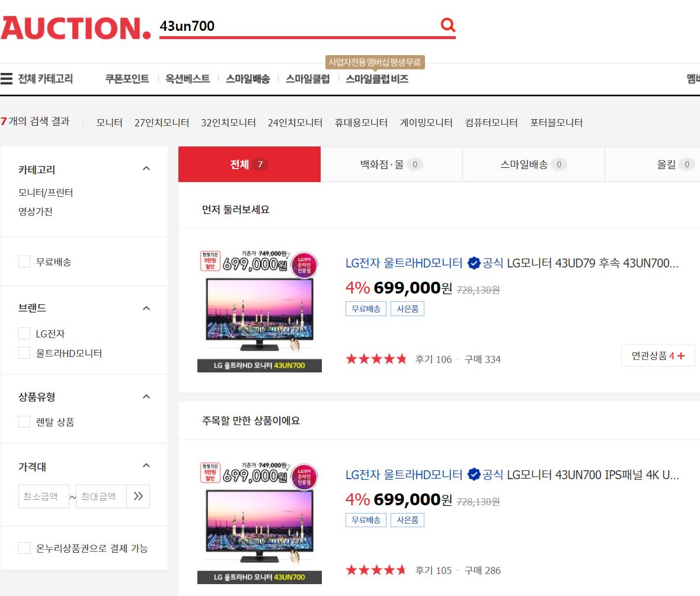This screenshot has height=596, width=700.
Task: Collapse the 브랜드 filter section
Action: point(146,308)
